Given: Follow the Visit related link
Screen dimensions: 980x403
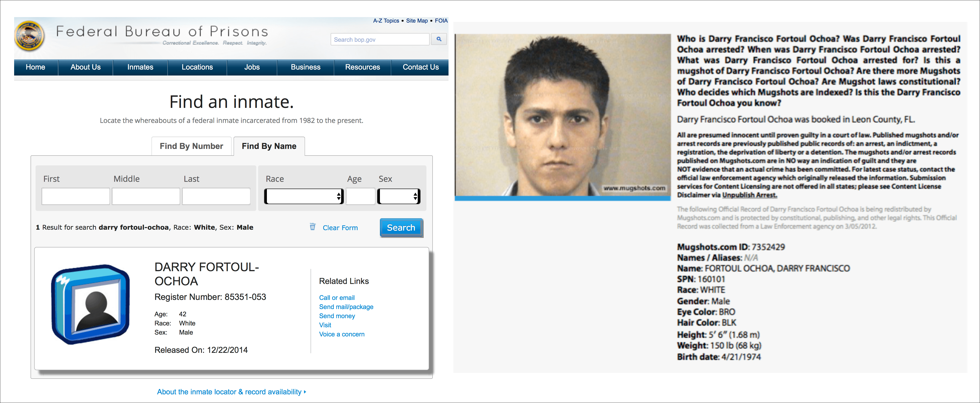Looking at the screenshot, I should tap(325, 325).
